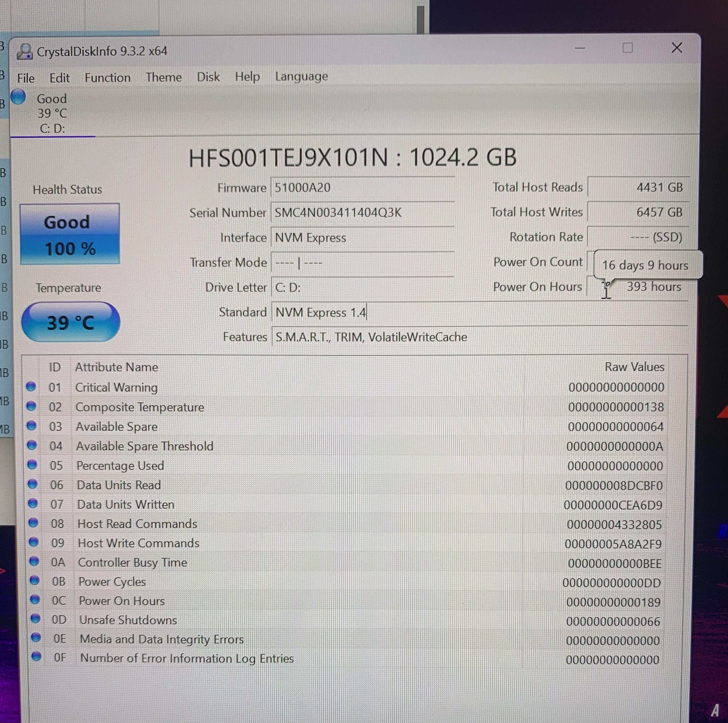Click the Serial Number field SMC4N003411404Q3K
Image resolution: width=728 pixels, height=723 pixels.
pyautogui.click(x=362, y=212)
